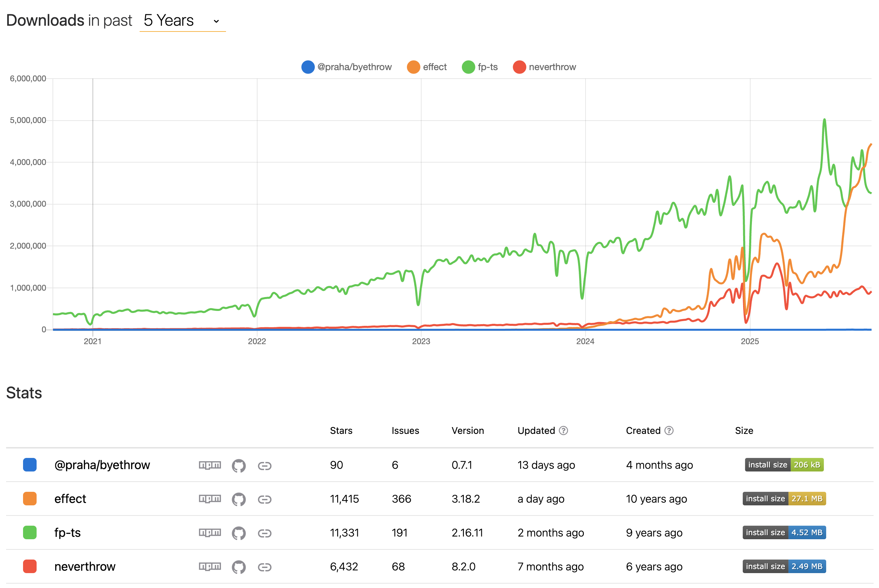Open npm page for @praha/byethrow

point(210,465)
